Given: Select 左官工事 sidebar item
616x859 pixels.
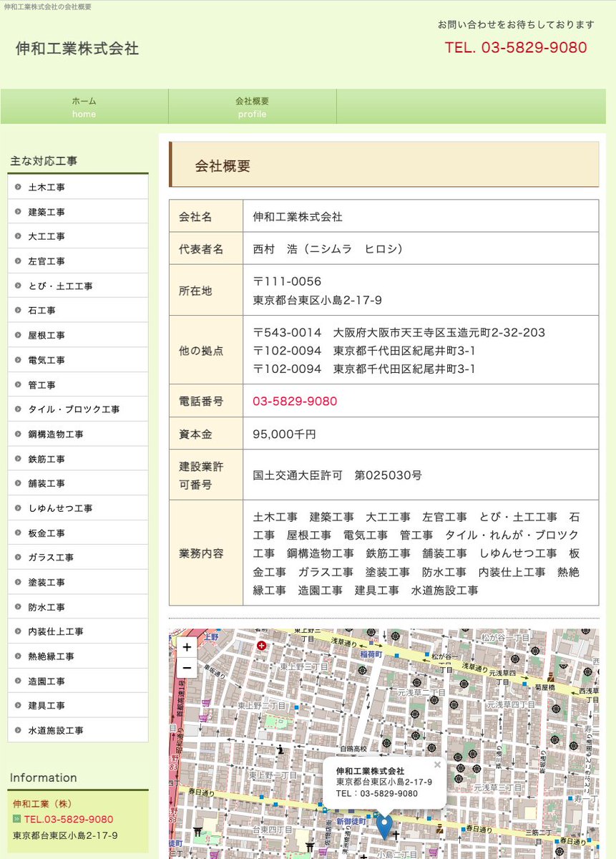Looking at the screenshot, I should [x=78, y=261].
